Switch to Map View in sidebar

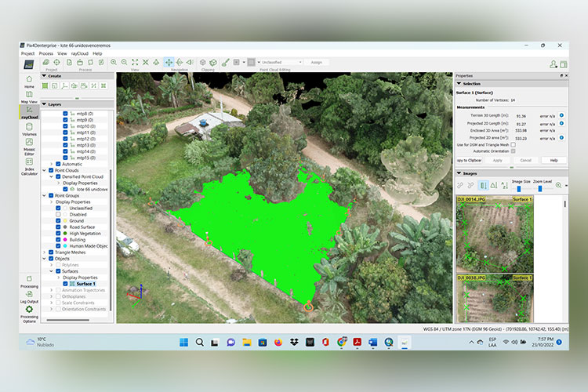(29, 95)
